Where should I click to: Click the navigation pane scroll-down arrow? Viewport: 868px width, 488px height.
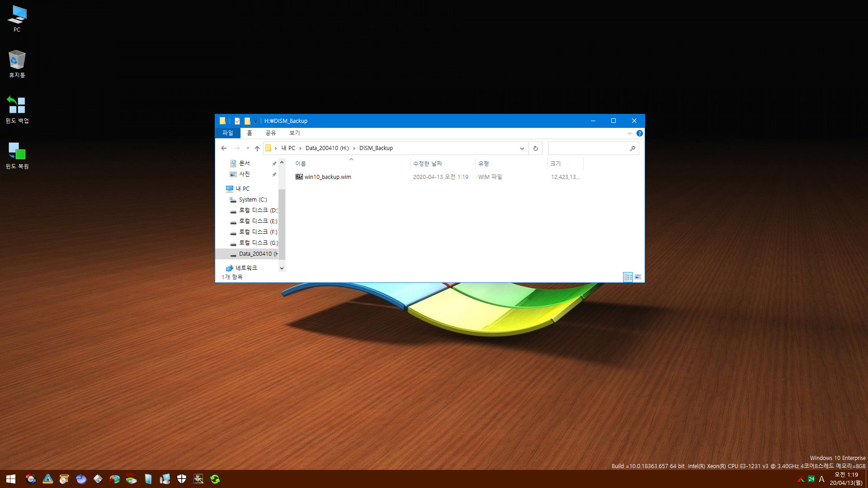click(x=282, y=268)
